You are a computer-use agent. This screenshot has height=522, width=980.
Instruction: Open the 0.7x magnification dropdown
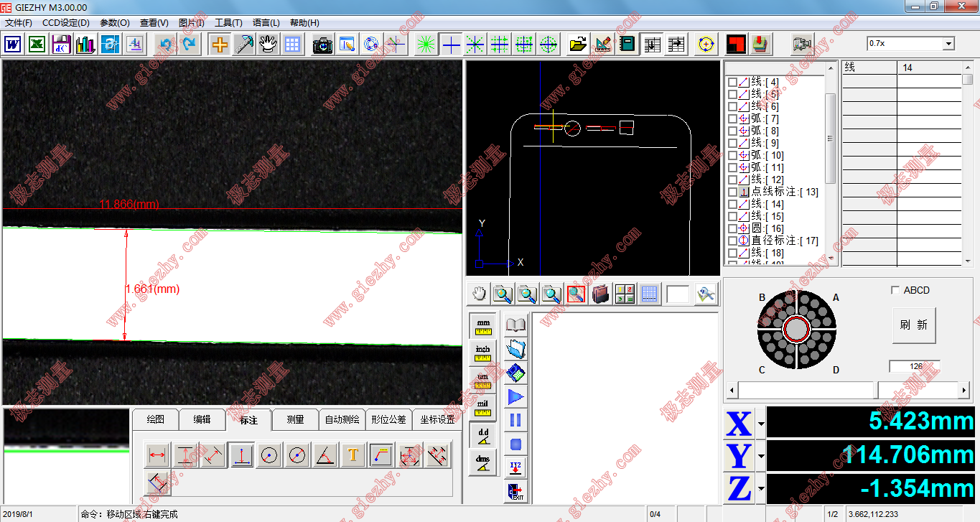pos(948,44)
